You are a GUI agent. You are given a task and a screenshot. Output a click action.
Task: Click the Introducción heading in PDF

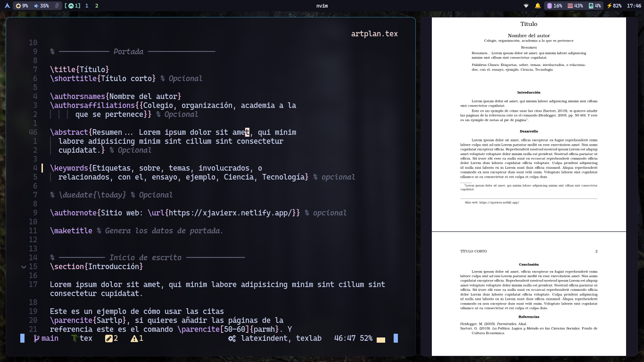click(528, 93)
